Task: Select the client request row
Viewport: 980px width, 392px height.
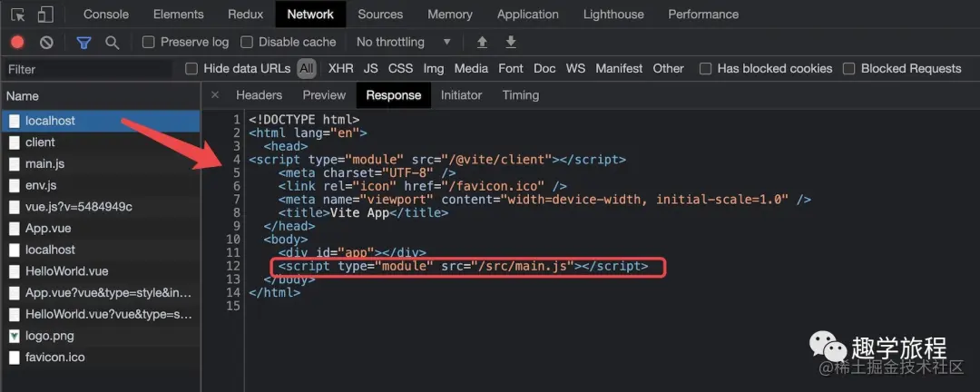Action: [100, 142]
